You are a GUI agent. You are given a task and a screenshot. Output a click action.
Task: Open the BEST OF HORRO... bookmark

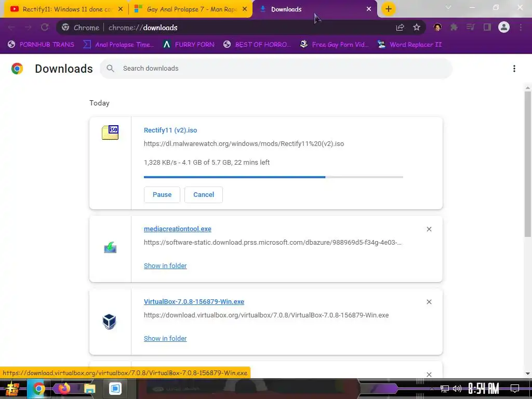coord(257,45)
